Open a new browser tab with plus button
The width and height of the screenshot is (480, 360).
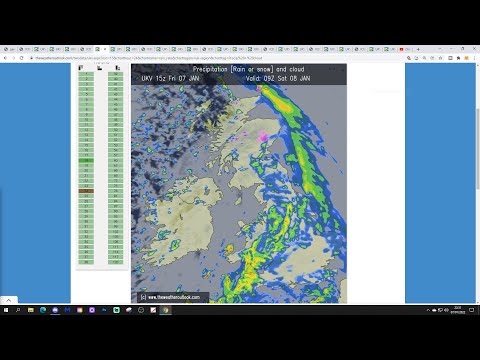[x=418, y=49]
